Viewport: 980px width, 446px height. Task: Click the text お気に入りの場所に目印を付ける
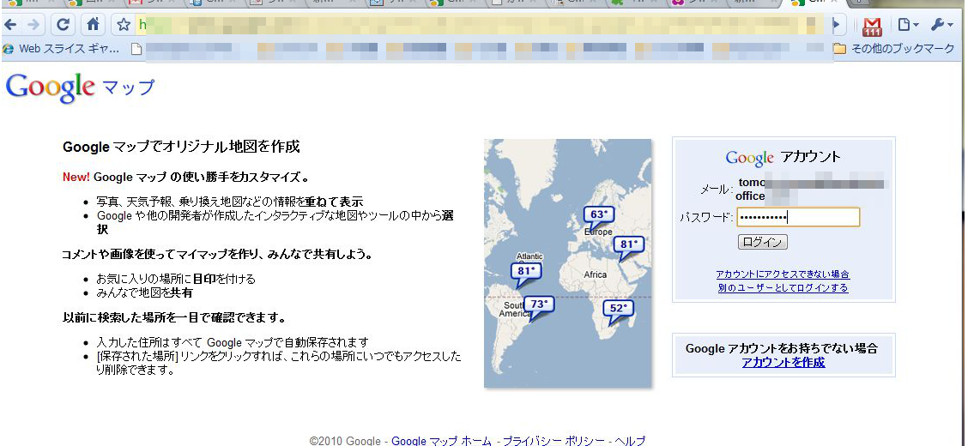tap(176, 279)
